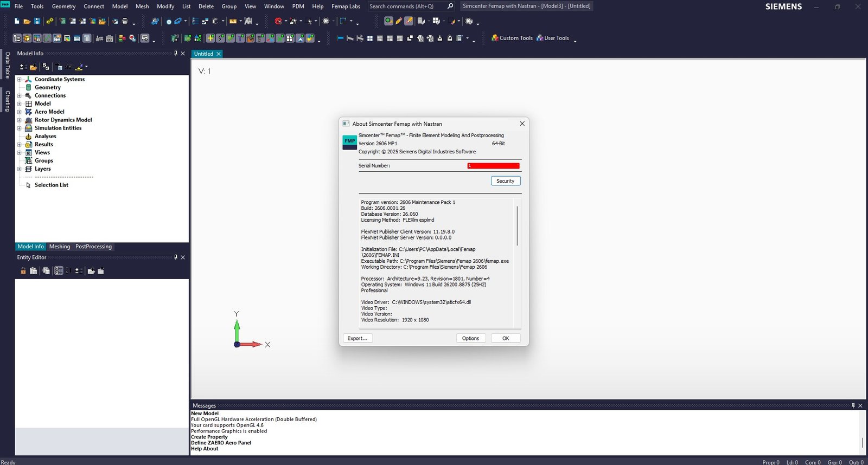868x465 pixels.
Task: Click the red target icon in the top toolbar
Action: click(x=278, y=21)
